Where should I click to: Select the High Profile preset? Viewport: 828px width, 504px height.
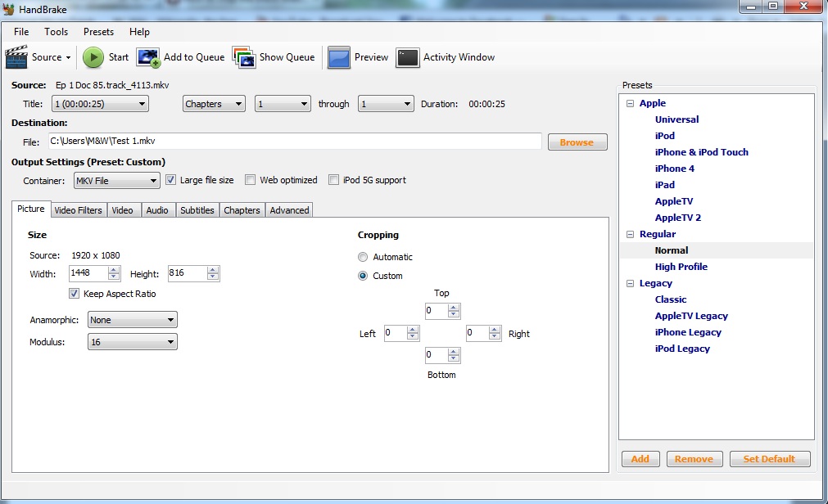pos(681,267)
